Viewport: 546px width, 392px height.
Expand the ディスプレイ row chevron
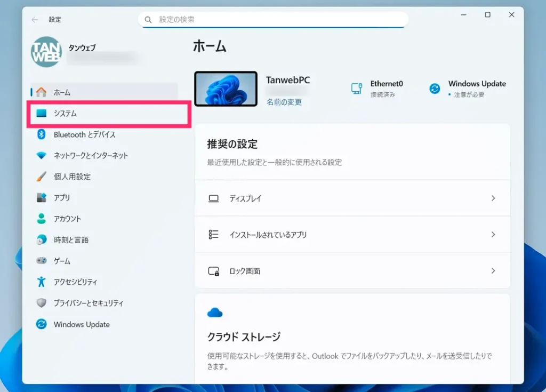pos(493,198)
